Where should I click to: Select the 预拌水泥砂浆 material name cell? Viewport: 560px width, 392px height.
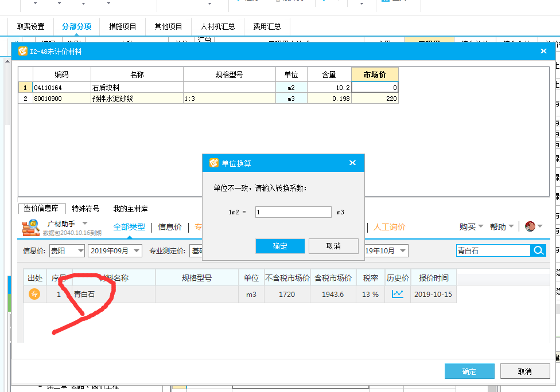pos(137,99)
